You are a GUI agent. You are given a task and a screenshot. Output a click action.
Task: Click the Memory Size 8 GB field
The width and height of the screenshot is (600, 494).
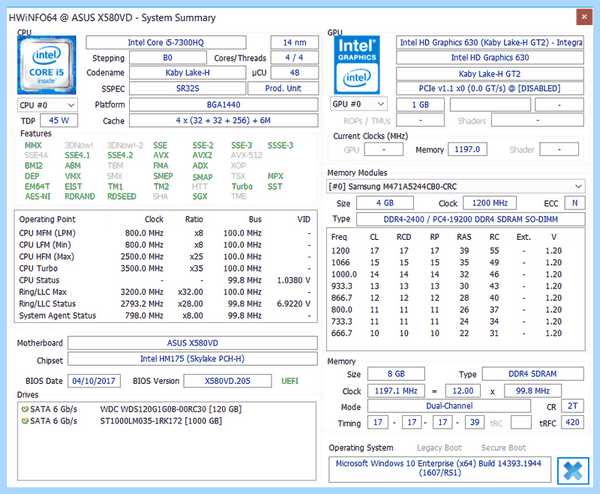[x=396, y=374]
